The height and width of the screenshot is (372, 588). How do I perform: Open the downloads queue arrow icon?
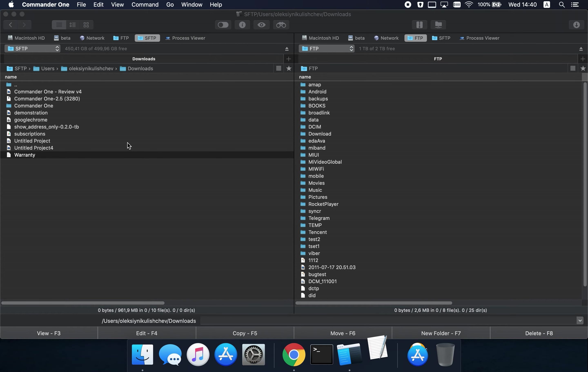pos(577,25)
